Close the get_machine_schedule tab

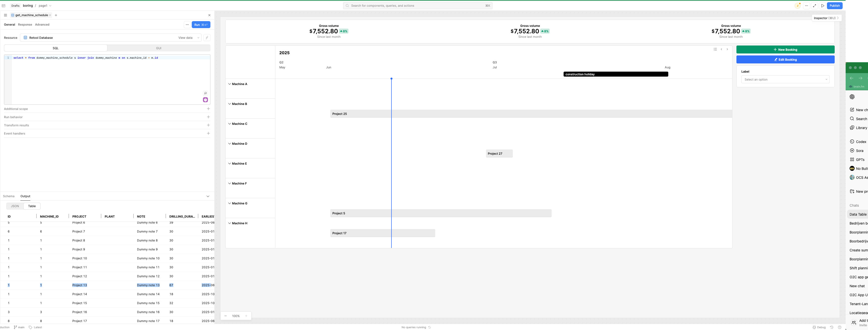coord(50,15)
